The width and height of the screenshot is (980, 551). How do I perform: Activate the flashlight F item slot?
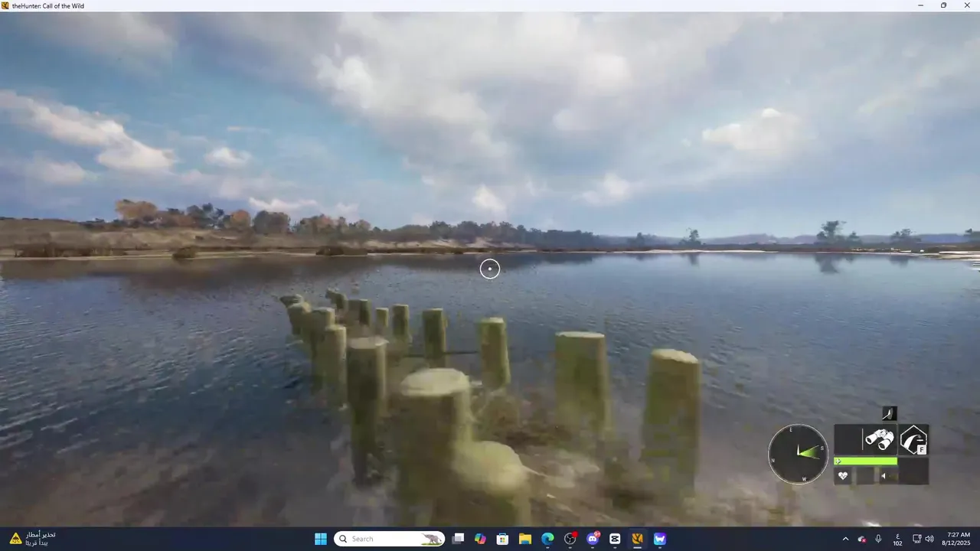coord(913,440)
